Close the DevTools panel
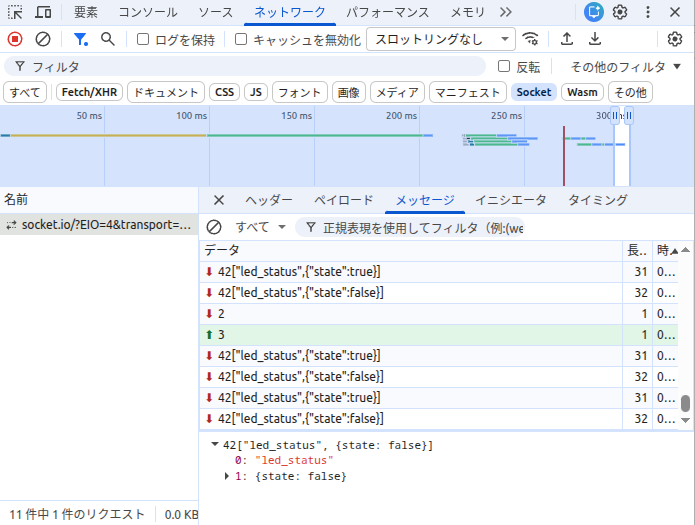The width and height of the screenshot is (695, 525). (x=675, y=12)
